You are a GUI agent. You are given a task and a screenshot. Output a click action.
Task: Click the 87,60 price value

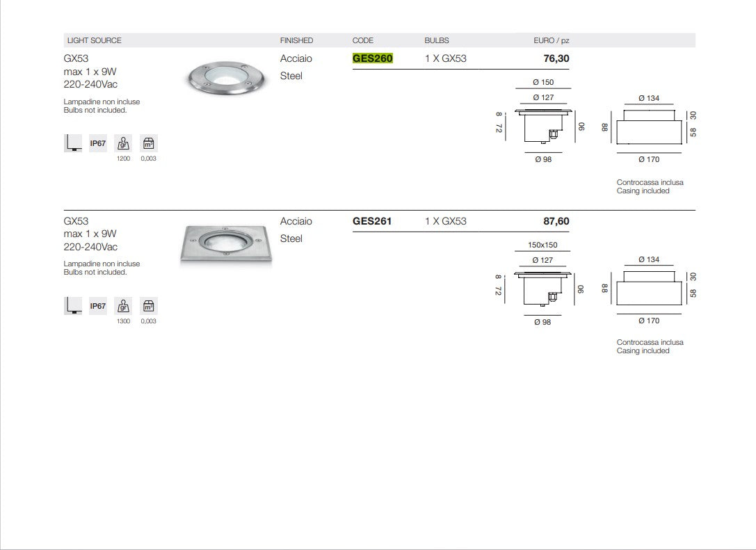pos(556,221)
